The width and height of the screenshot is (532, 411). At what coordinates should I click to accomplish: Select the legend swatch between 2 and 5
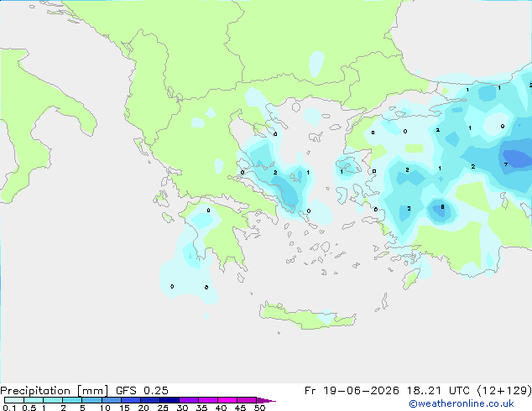[x=72, y=400]
